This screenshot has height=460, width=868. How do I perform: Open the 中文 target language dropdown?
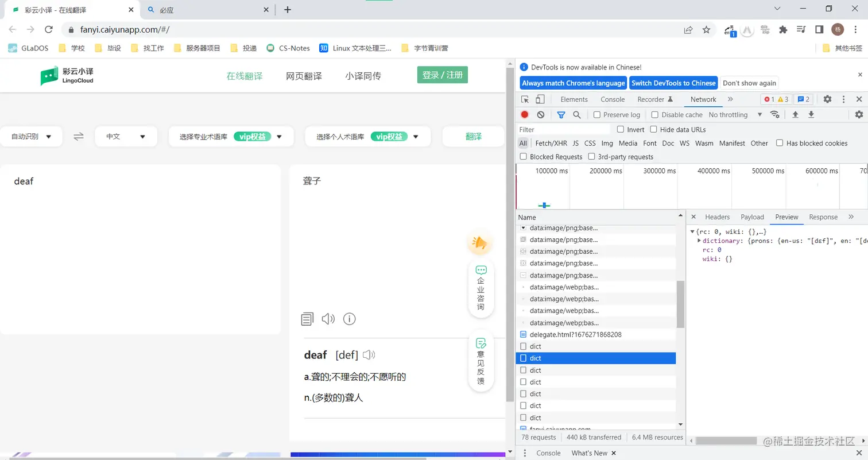pyautogui.click(x=126, y=137)
